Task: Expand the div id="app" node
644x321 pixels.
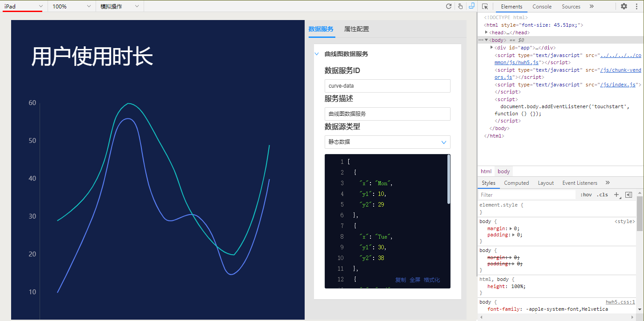Action: tap(492, 47)
